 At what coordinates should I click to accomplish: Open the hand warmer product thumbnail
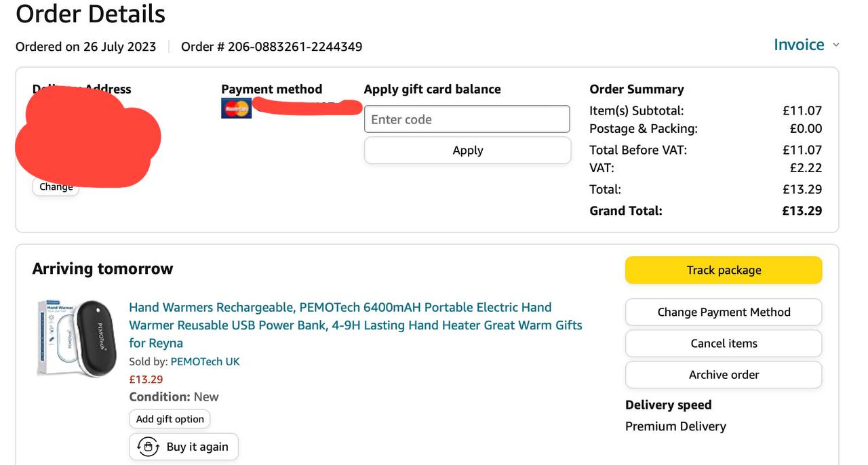pos(76,338)
